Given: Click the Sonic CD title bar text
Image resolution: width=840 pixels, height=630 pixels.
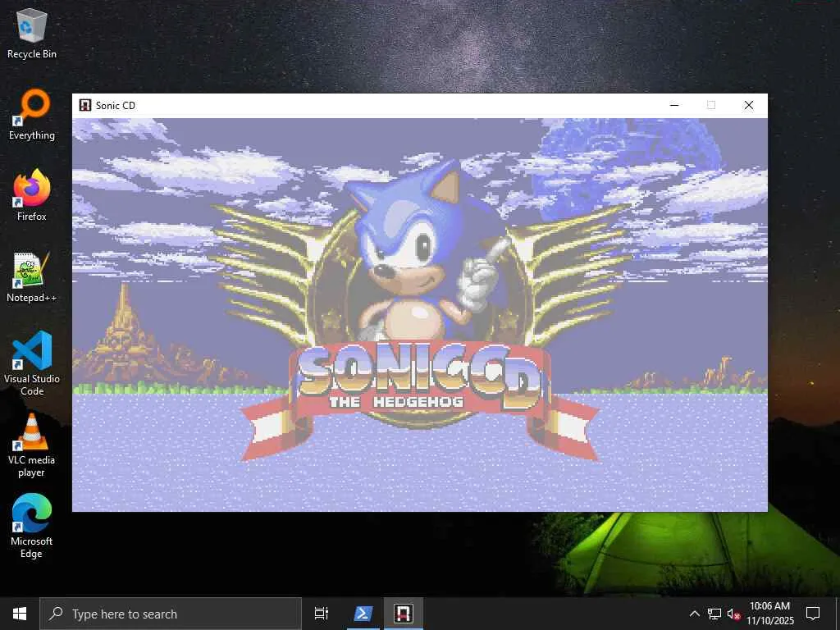Looking at the screenshot, I should click(x=116, y=106).
